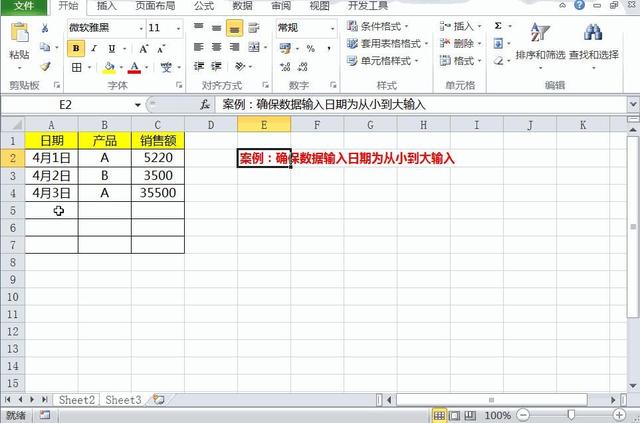Apply the red font color A
The width and height of the screenshot is (640, 423).
tap(134, 67)
